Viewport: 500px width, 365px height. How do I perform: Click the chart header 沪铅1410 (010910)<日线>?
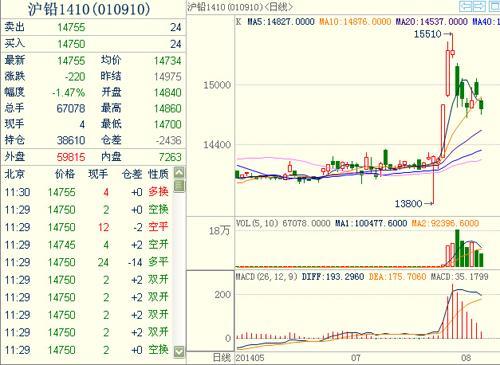[x=240, y=7]
